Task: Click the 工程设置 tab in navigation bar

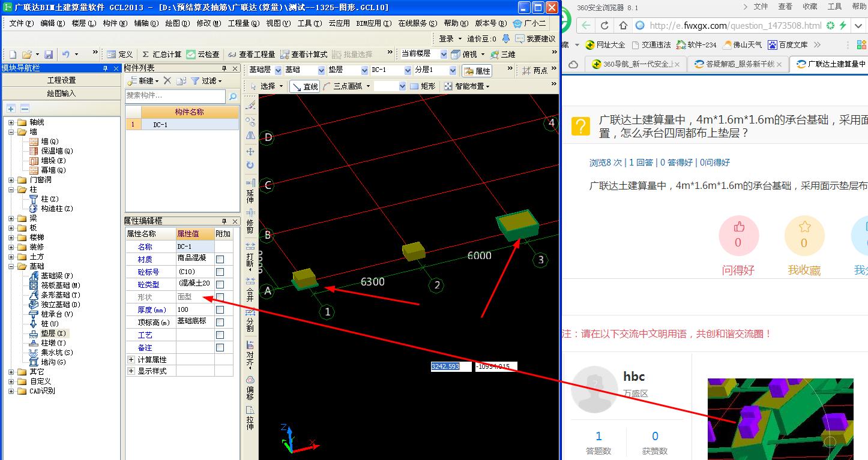Action: [61, 80]
